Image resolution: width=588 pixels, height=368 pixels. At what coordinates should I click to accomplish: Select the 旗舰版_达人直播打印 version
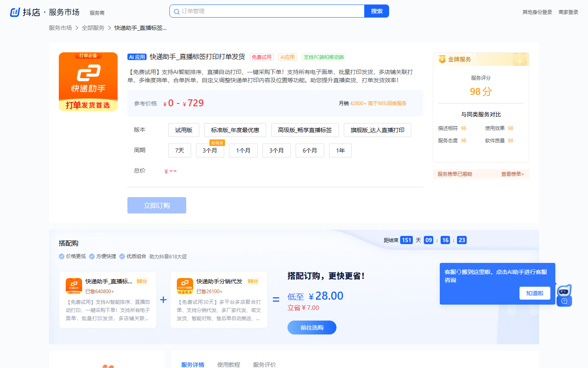click(378, 130)
